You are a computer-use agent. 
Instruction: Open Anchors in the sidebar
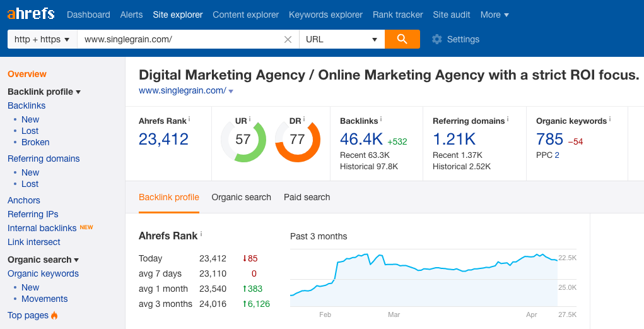click(x=24, y=200)
